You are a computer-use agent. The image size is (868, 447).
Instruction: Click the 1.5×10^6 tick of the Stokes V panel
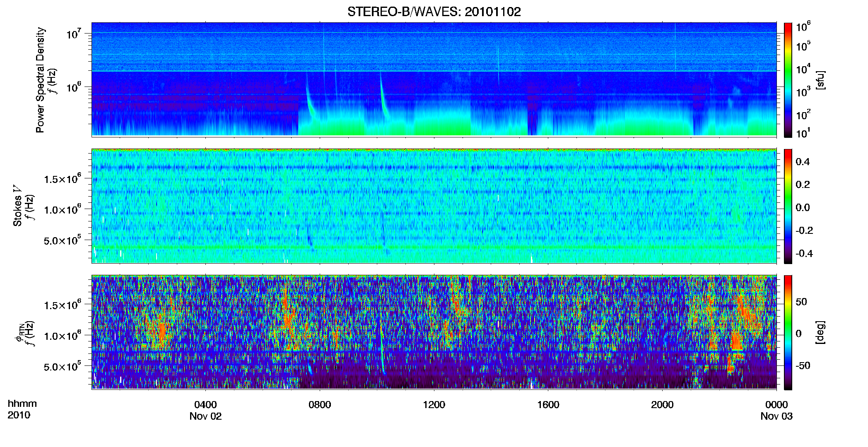63,178
